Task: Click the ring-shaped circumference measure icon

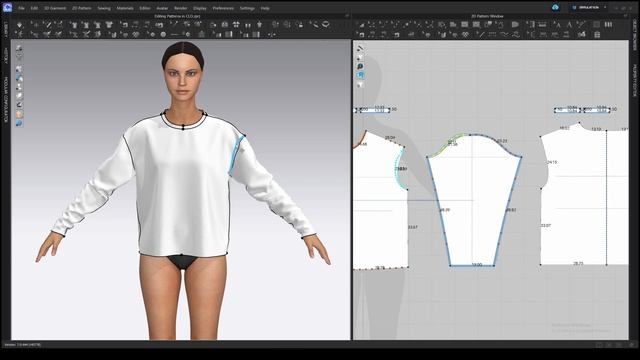Action: [x=326, y=25]
